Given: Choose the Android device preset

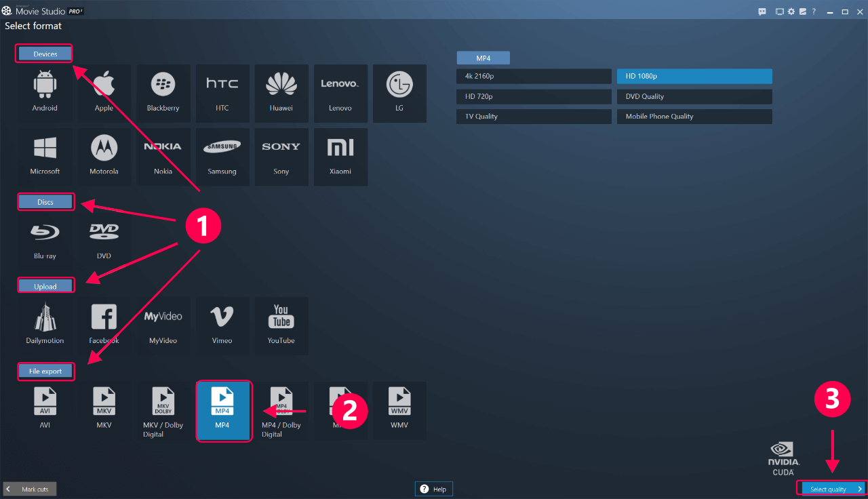Looking at the screenshot, I should pos(45,94).
